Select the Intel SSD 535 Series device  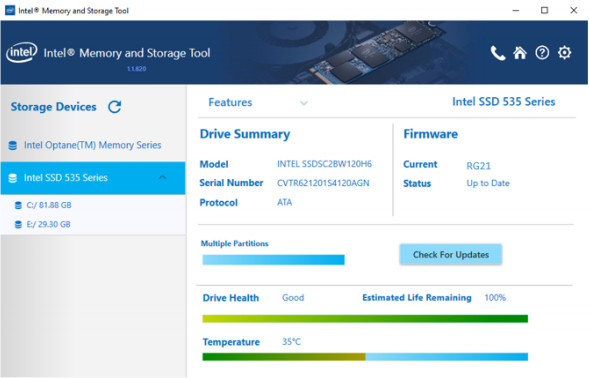(93, 178)
